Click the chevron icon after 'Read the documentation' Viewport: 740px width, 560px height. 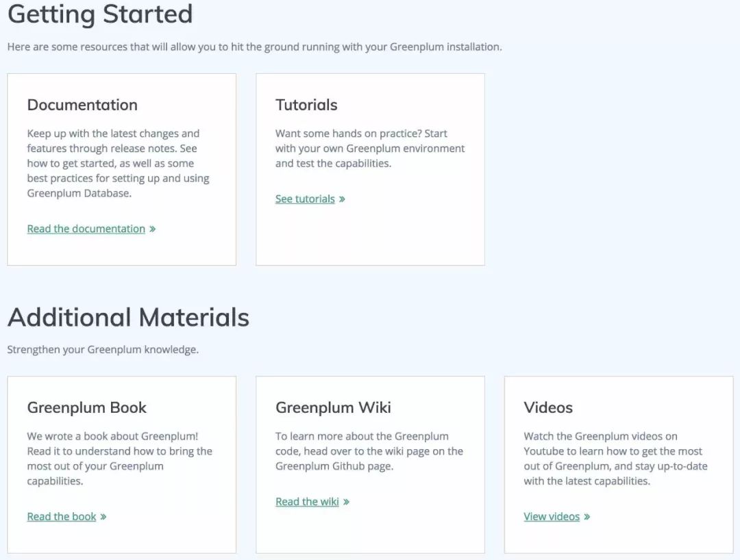[x=152, y=229]
